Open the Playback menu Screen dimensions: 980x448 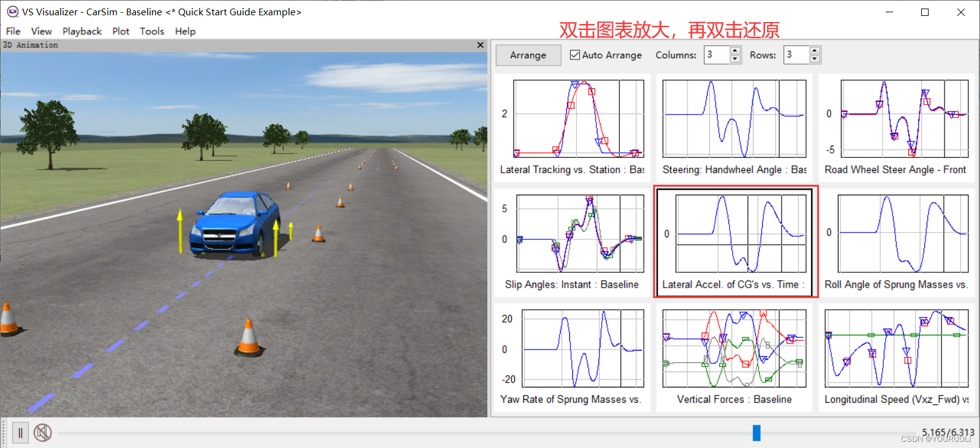coord(82,31)
